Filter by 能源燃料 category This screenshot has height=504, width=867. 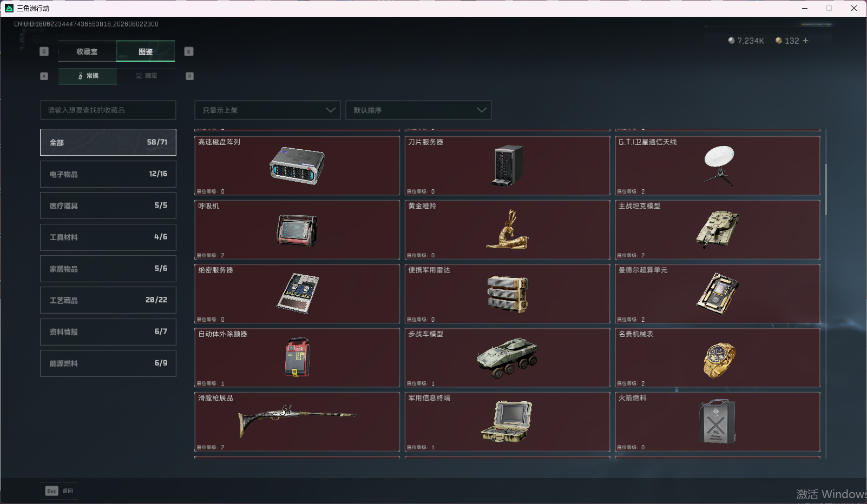tap(108, 363)
